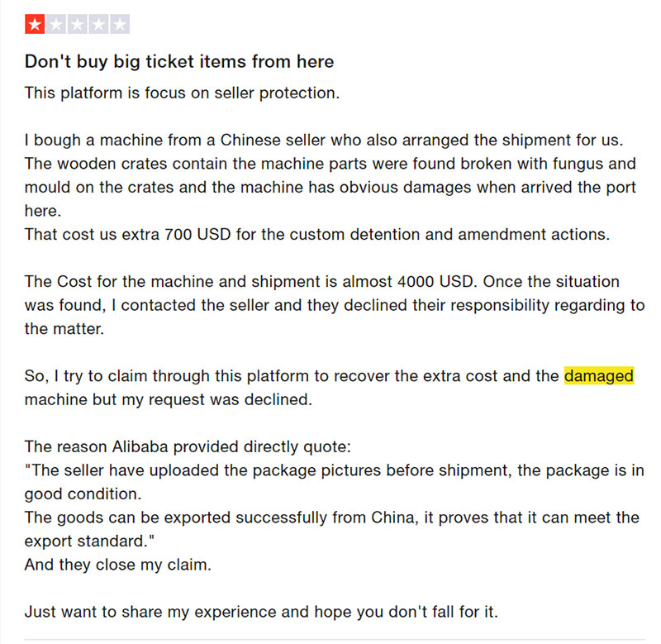Click the fourth gray rating star
Screen dimensions: 661x644
(x=99, y=25)
